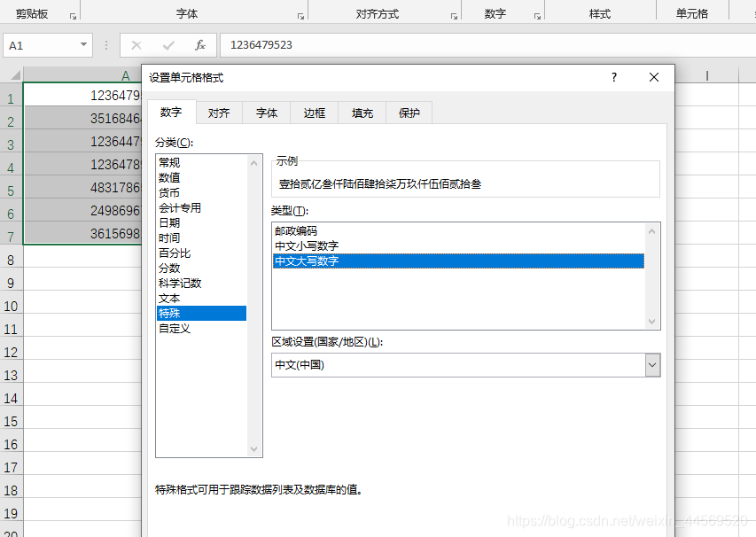The height and width of the screenshot is (537, 756).
Task: Click cell A5 starting with 4831786
Action: [x=82, y=187]
